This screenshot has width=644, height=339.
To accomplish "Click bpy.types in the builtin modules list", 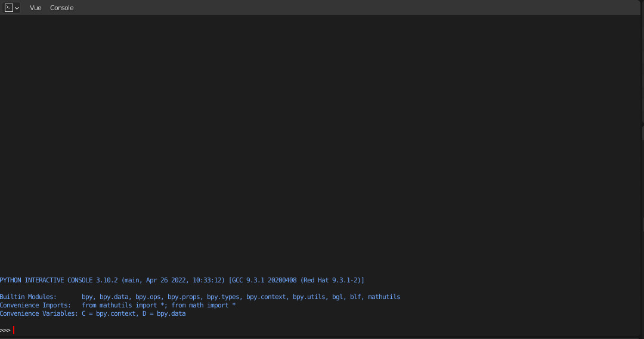I will point(224,297).
